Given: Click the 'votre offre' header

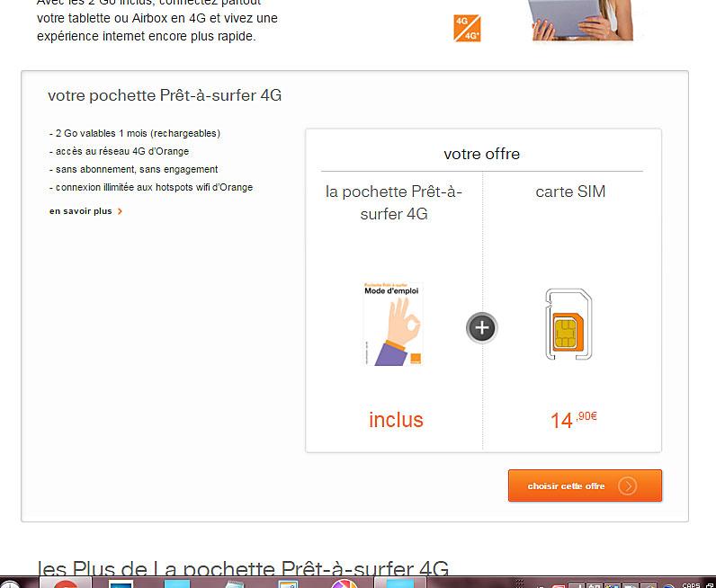Looking at the screenshot, I should (x=482, y=154).
